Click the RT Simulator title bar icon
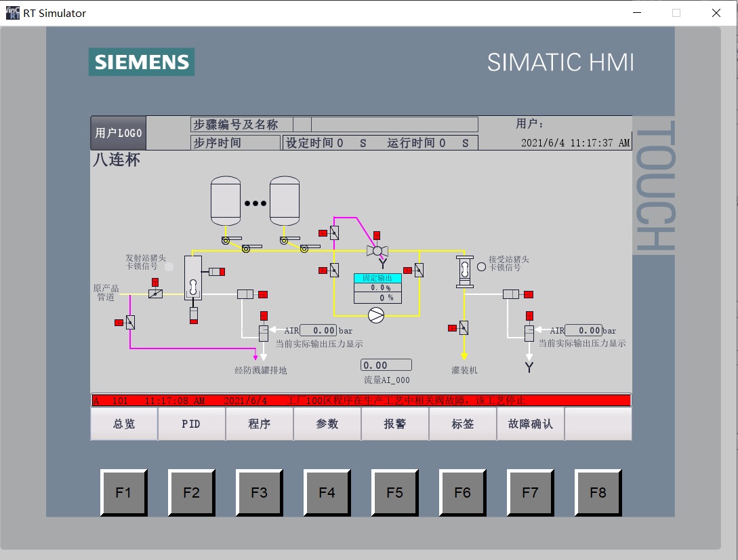This screenshot has width=738, height=560. (13, 13)
